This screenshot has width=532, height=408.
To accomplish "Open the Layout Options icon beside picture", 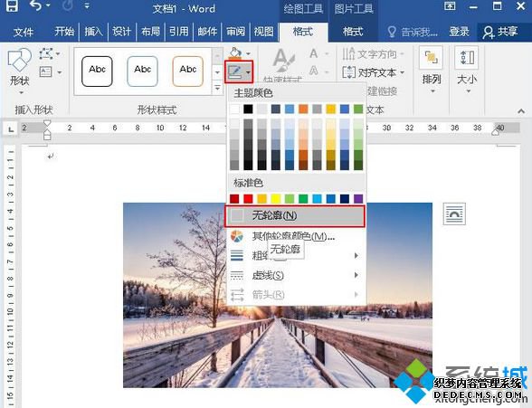I will [454, 214].
